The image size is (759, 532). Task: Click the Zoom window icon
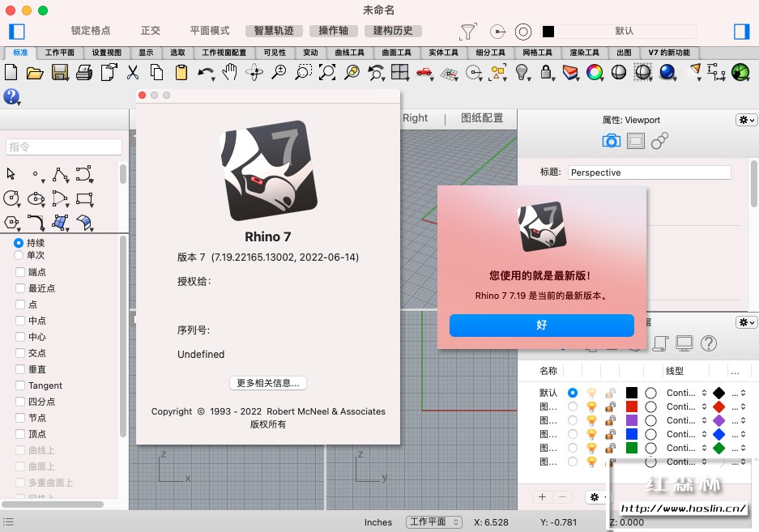pos(303,73)
